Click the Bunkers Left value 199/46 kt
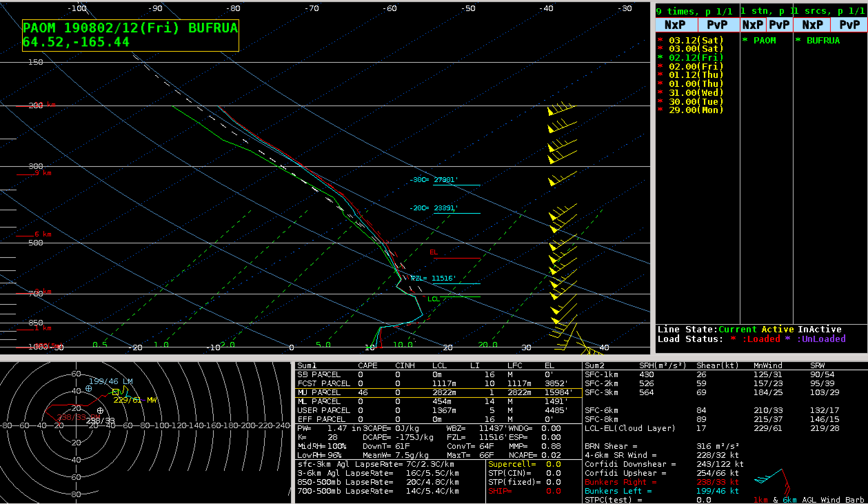The height and width of the screenshot is (504, 868). pos(717,491)
